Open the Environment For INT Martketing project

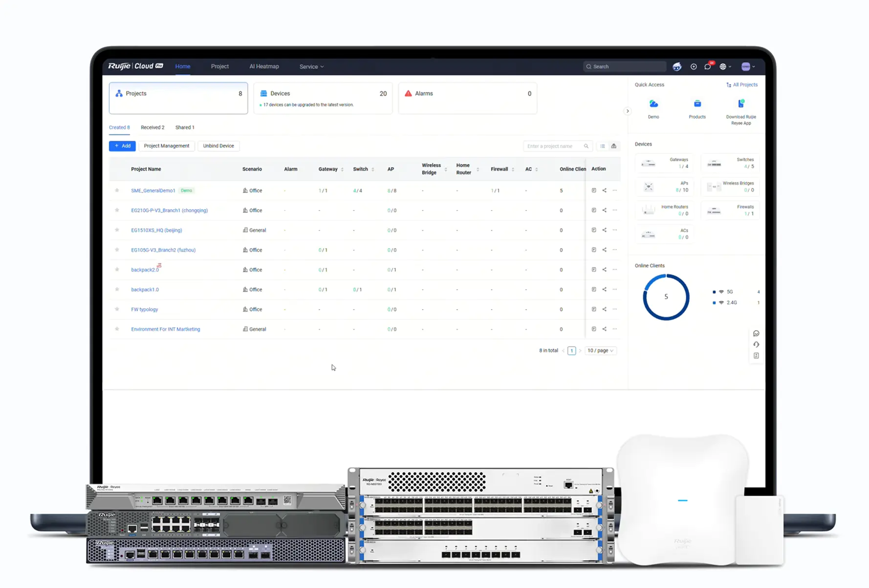click(165, 329)
